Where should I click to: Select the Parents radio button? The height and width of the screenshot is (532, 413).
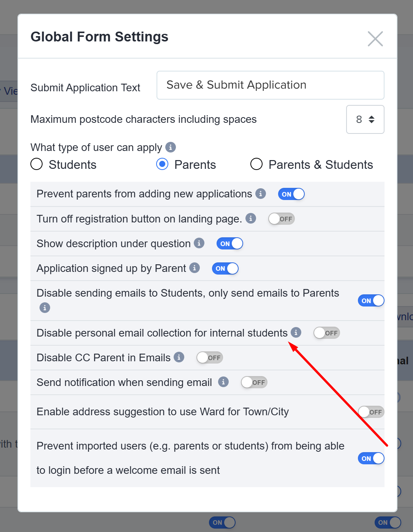coord(162,164)
